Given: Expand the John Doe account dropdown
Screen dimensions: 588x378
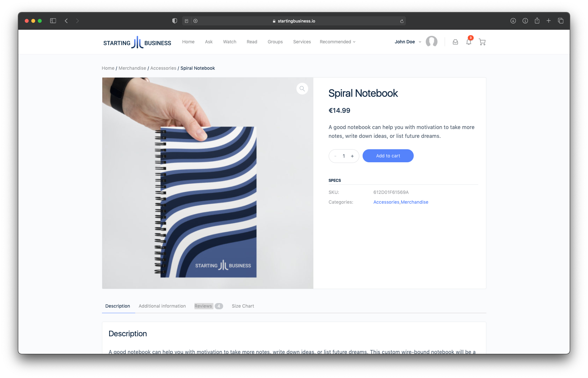Looking at the screenshot, I should (408, 42).
